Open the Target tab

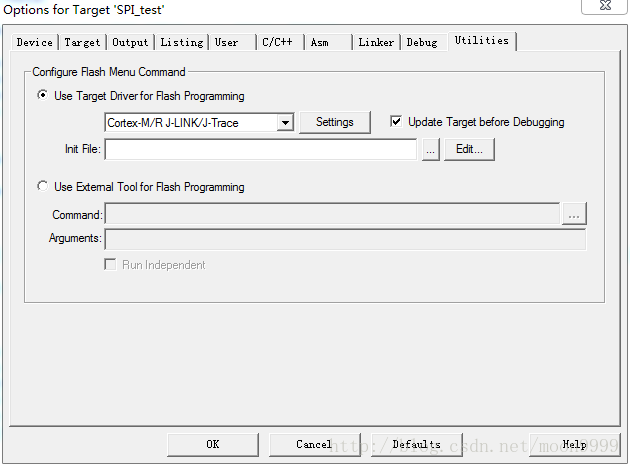(x=82, y=43)
